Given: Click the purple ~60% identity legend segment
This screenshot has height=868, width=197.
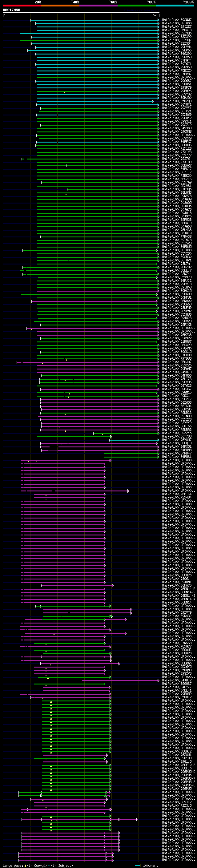Looking at the screenshot, I should click(98, 6).
